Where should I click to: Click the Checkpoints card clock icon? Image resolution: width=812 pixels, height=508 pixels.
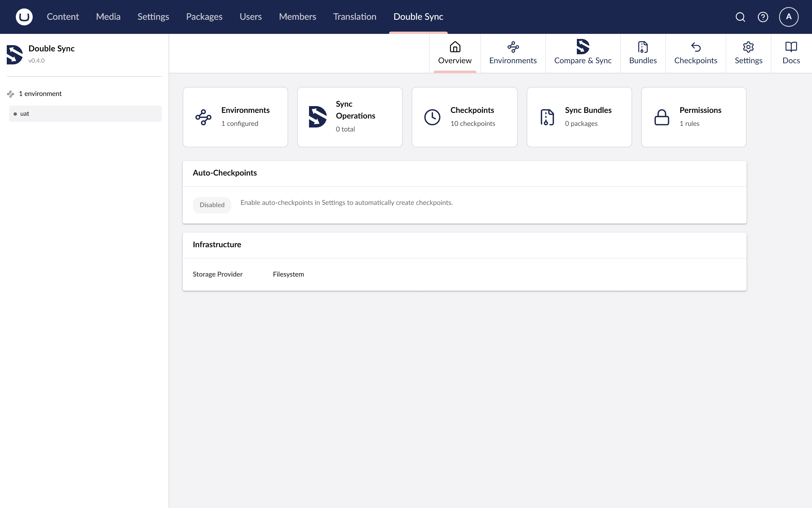[x=432, y=117]
